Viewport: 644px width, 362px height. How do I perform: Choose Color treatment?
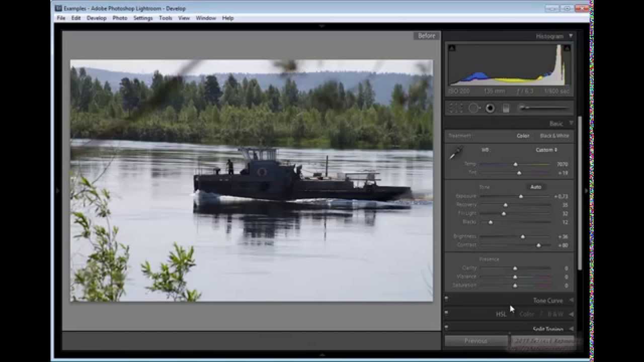pyautogui.click(x=523, y=136)
